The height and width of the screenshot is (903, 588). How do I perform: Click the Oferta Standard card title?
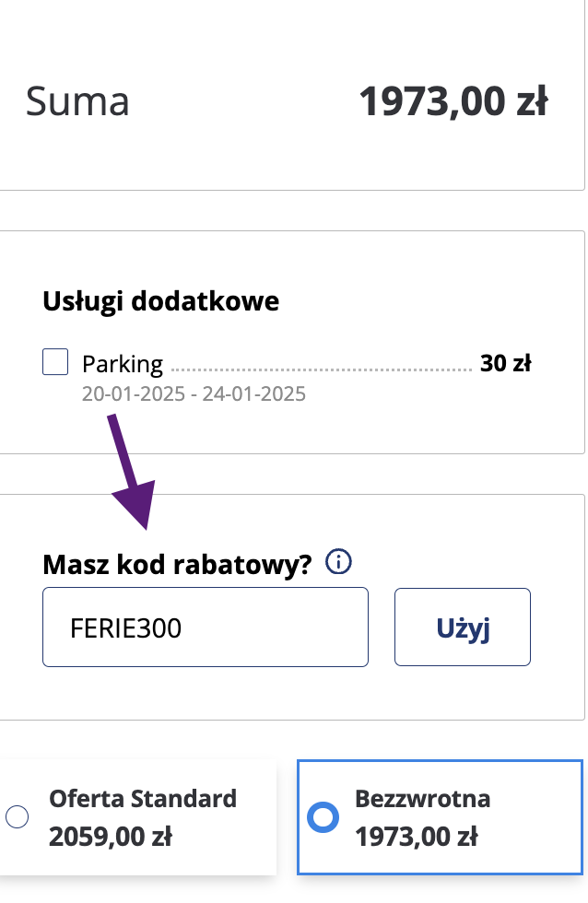[143, 799]
